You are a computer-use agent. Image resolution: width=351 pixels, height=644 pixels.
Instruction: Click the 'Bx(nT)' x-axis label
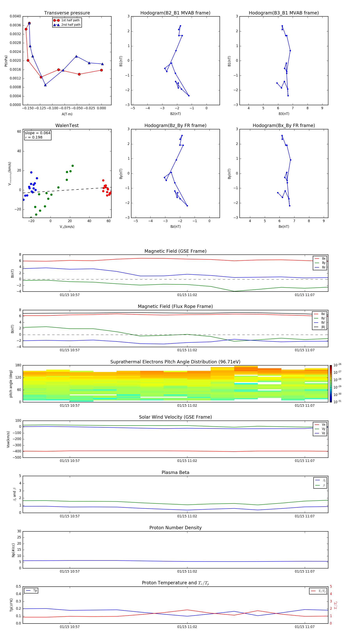click(284, 227)
